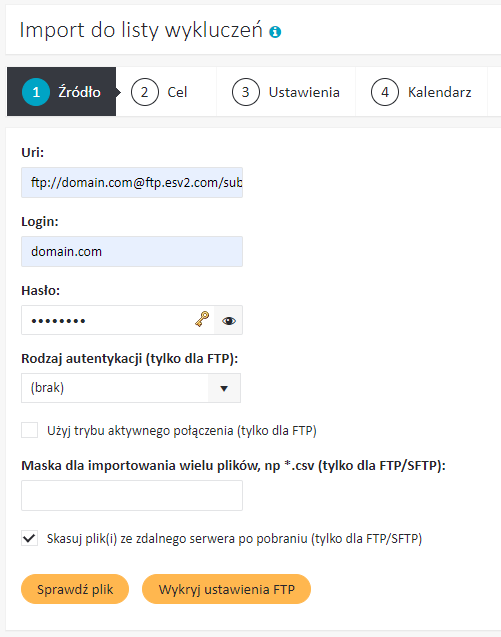This screenshot has height=637, width=501.
Task: Go to the Cel step tab
Action: (x=167, y=92)
